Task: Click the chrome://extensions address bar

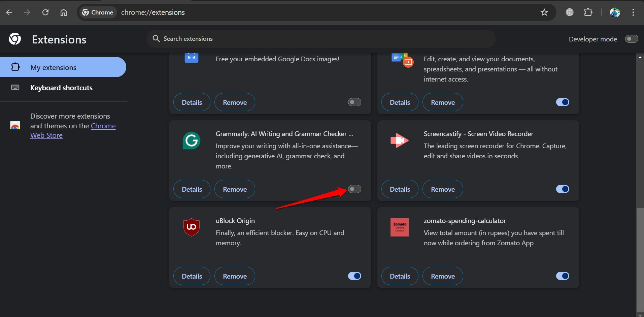Action: coord(316,12)
